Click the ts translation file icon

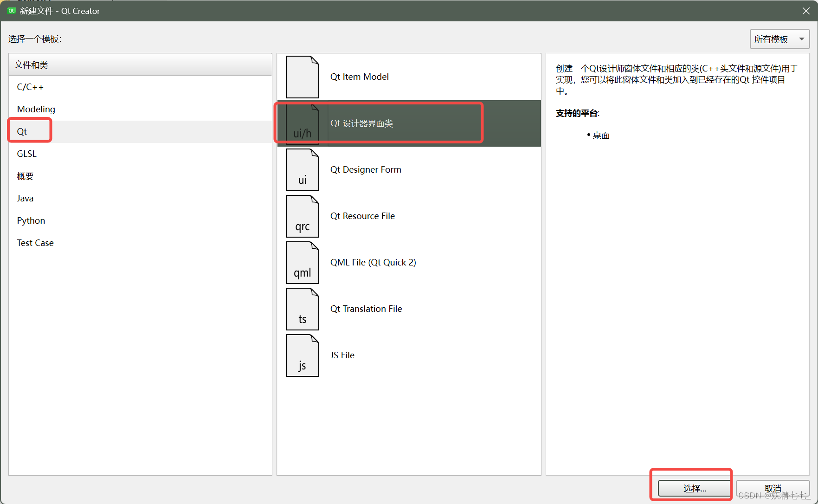[303, 309]
